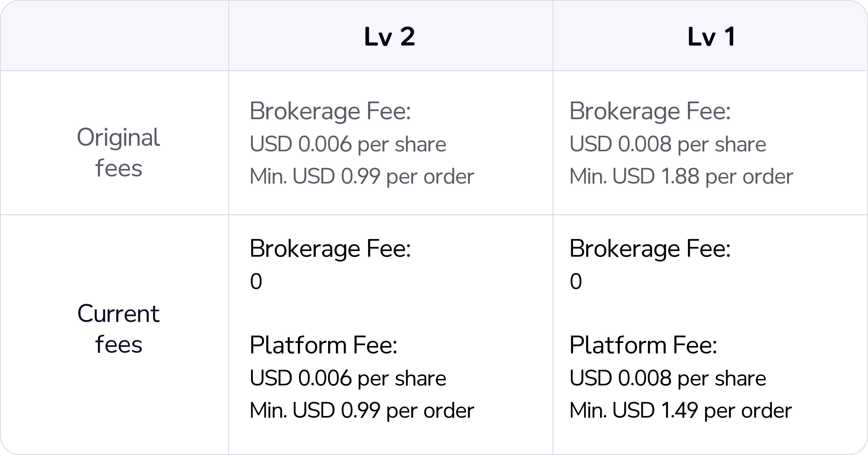Click Lv 1 original Brokerage Fee label
868x455 pixels.
coord(650,111)
